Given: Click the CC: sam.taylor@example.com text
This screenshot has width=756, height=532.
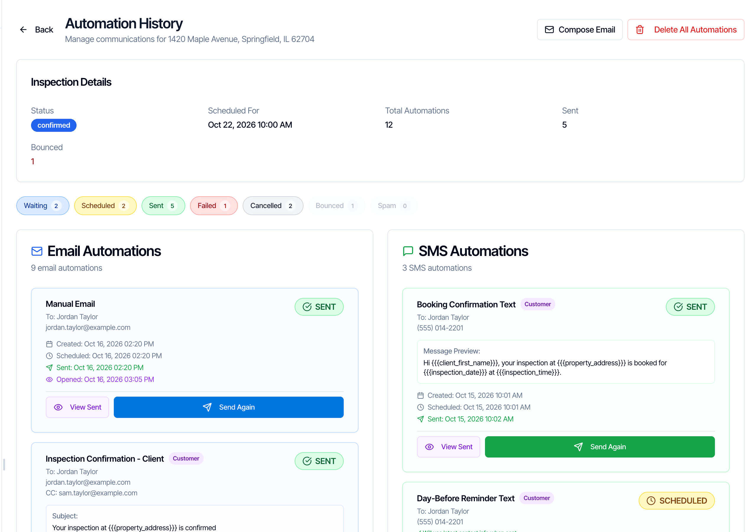Looking at the screenshot, I should tap(92, 493).
